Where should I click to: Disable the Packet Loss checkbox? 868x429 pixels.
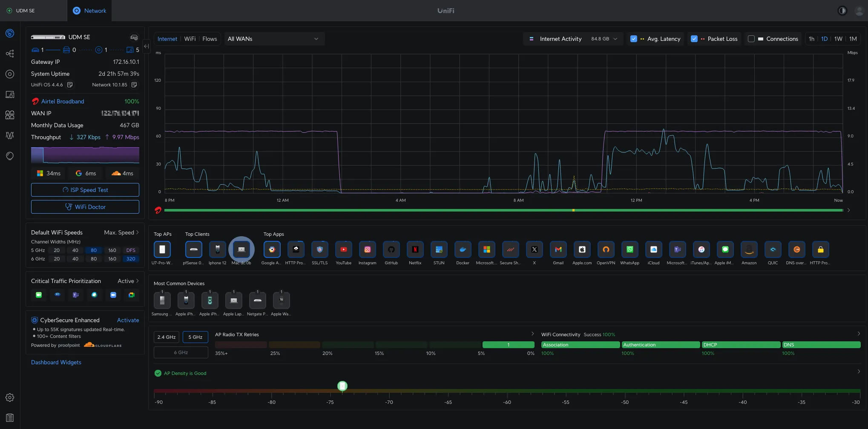coord(694,39)
